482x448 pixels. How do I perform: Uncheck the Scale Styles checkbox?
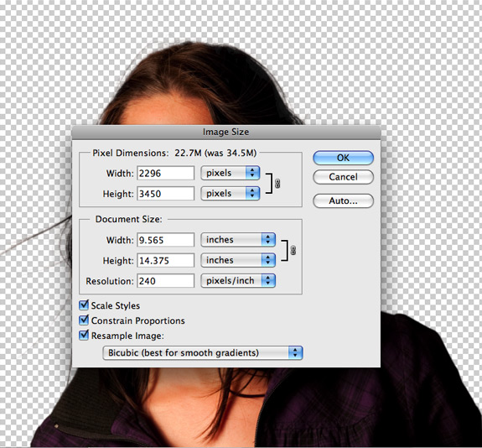click(84, 305)
